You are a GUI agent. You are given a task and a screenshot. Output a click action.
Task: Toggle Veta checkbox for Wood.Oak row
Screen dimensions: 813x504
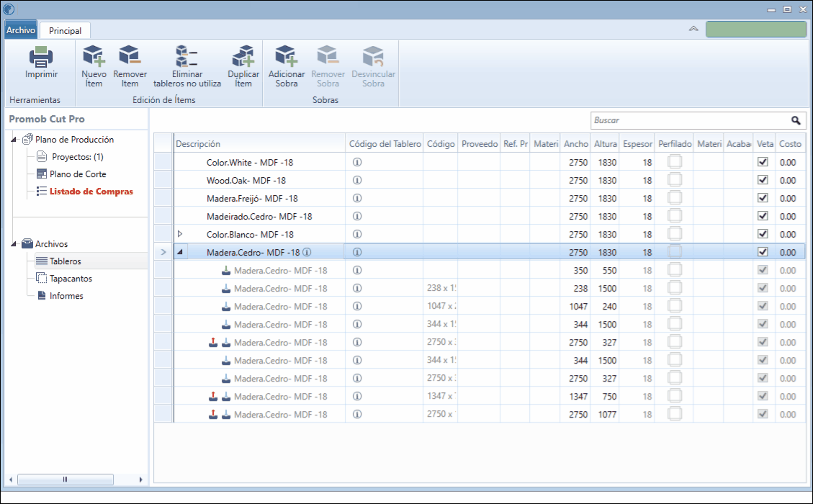(763, 180)
